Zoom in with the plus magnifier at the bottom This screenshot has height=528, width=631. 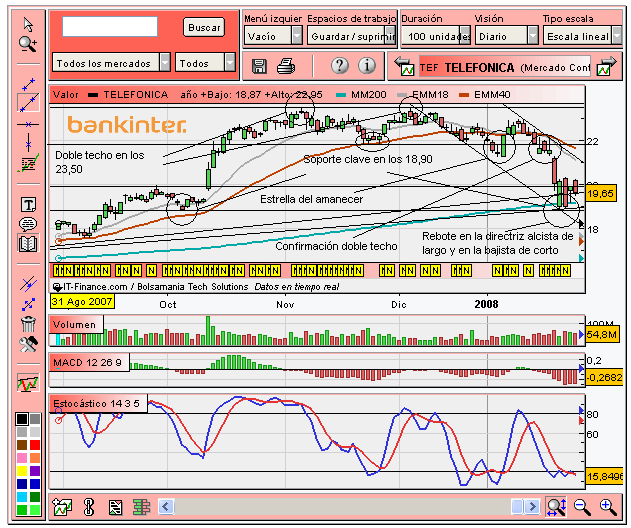[608, 507]
